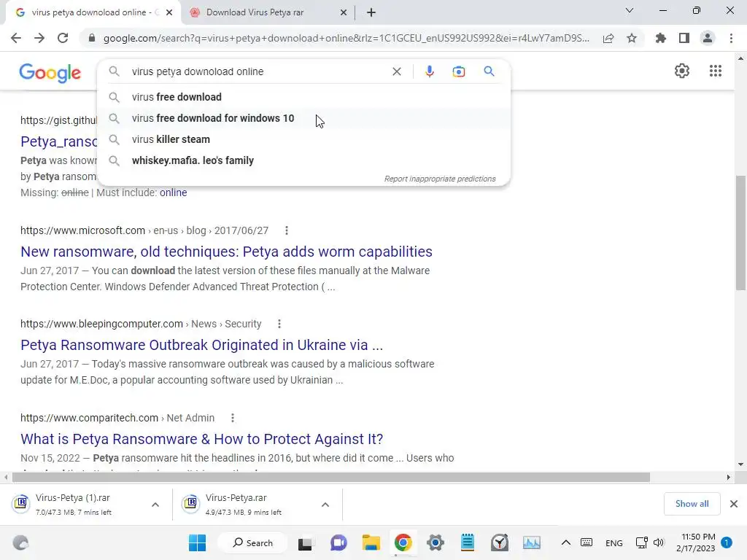Open the Chat app in the taskbar
Viewport: 747px width, 560px height.
pyautogui.click(x=338, y=542)
